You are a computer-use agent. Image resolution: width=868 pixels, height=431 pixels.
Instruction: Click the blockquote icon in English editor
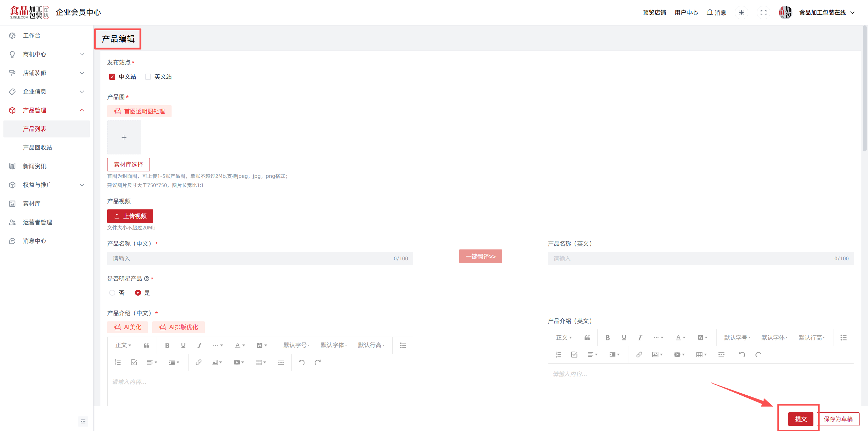(587, 337)
